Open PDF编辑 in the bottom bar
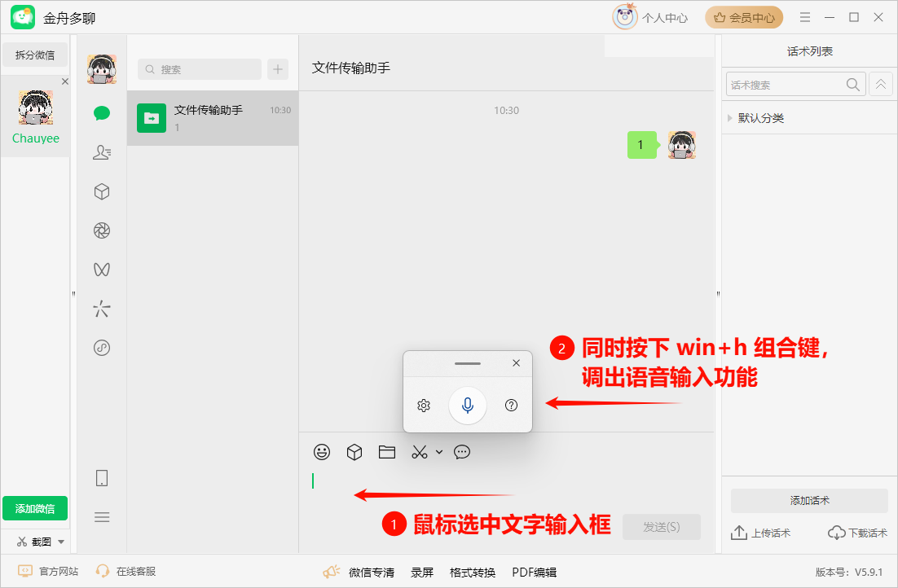 [x=535, y=572]
